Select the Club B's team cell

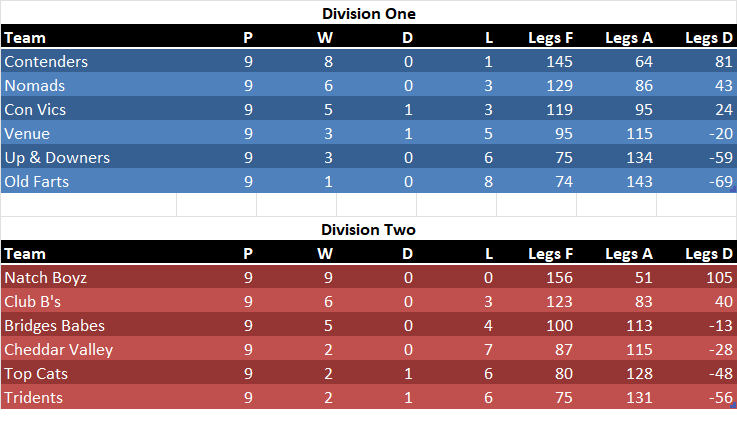[x=35, y=302]
